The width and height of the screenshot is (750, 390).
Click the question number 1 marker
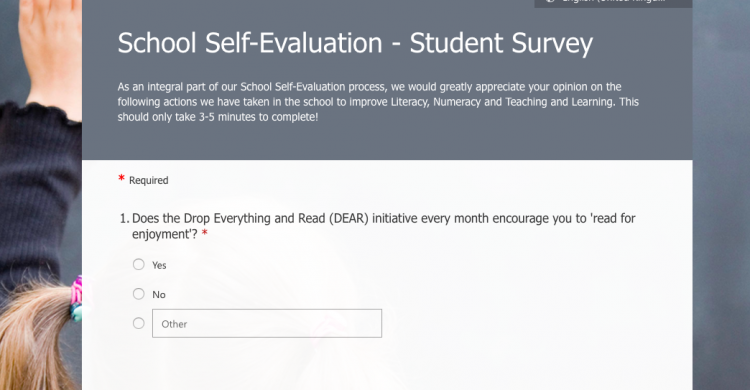[124, 219]
